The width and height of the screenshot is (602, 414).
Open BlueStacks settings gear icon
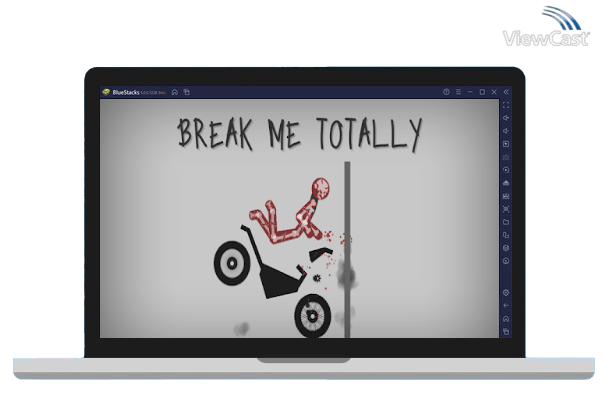click(506, 293)
